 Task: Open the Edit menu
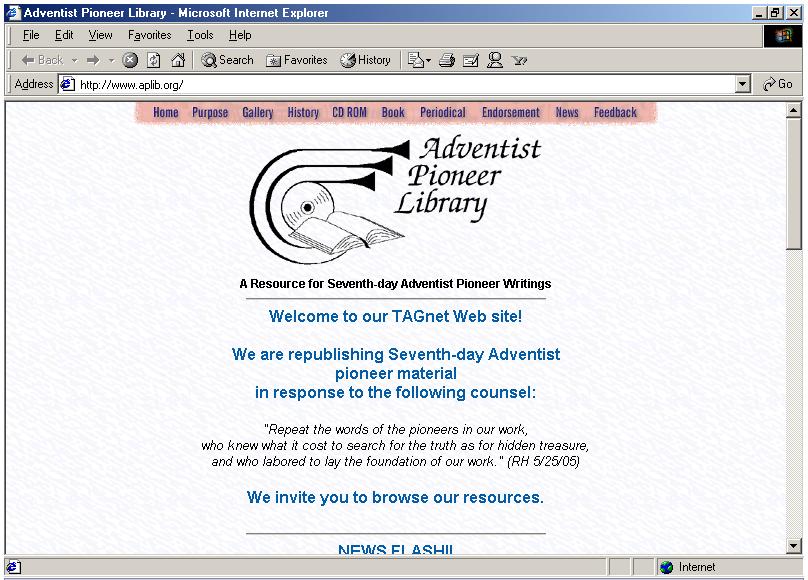[64, 35]
